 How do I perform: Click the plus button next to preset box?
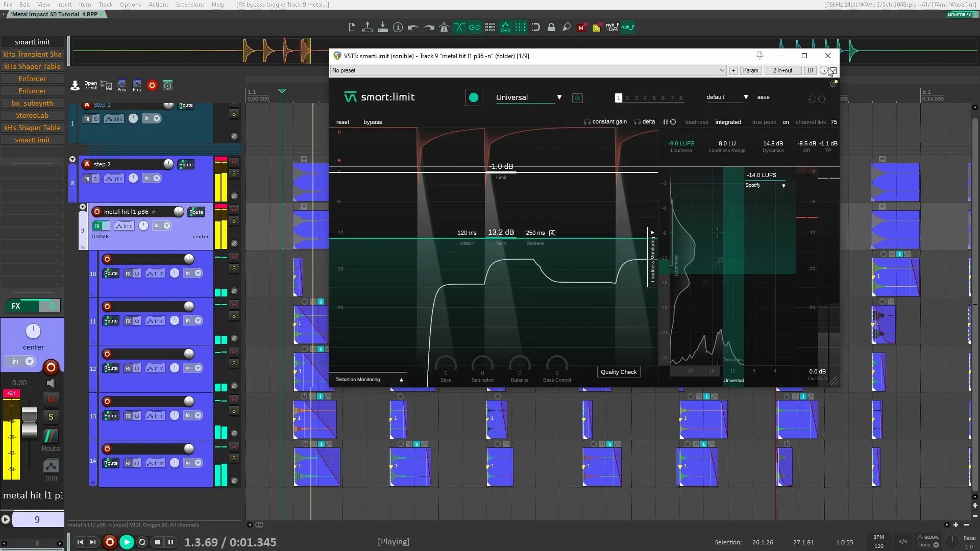tap(733, 70)
